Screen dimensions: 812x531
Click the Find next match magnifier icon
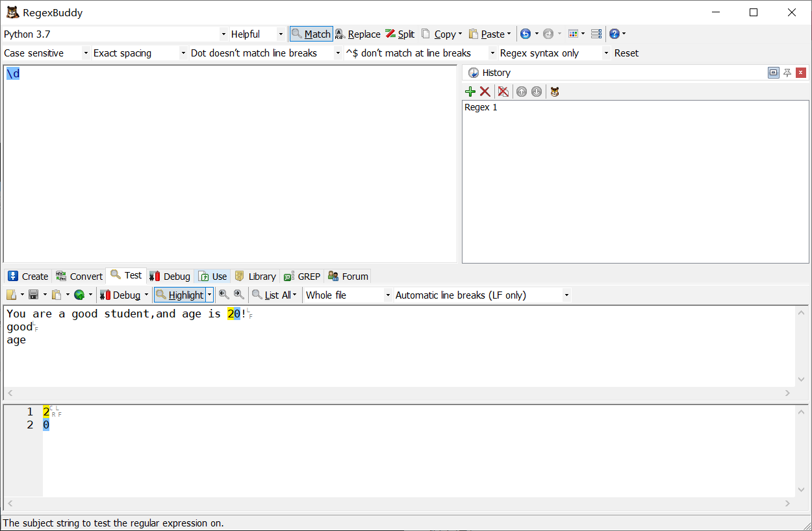tap(239, 295)
